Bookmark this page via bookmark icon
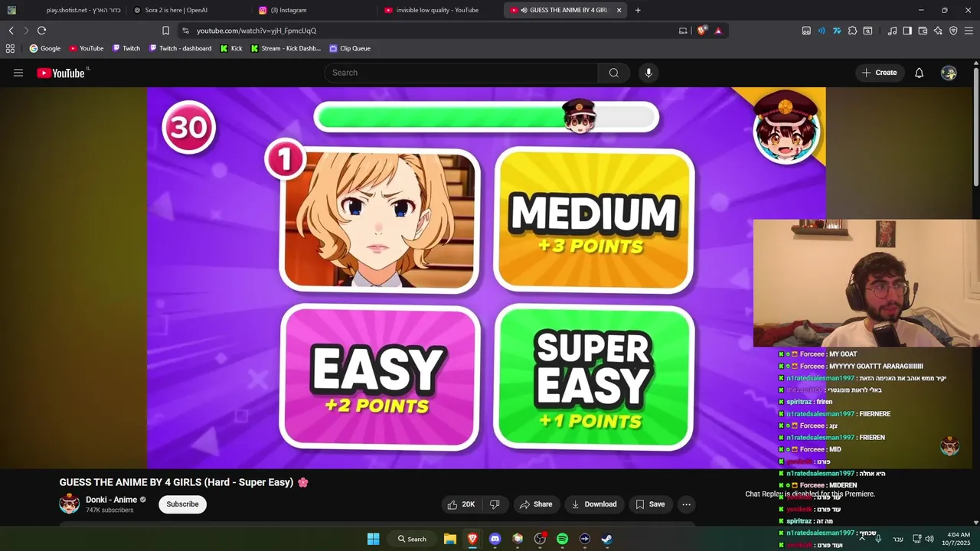The image size is (980, 551). (x=165, y=31)
